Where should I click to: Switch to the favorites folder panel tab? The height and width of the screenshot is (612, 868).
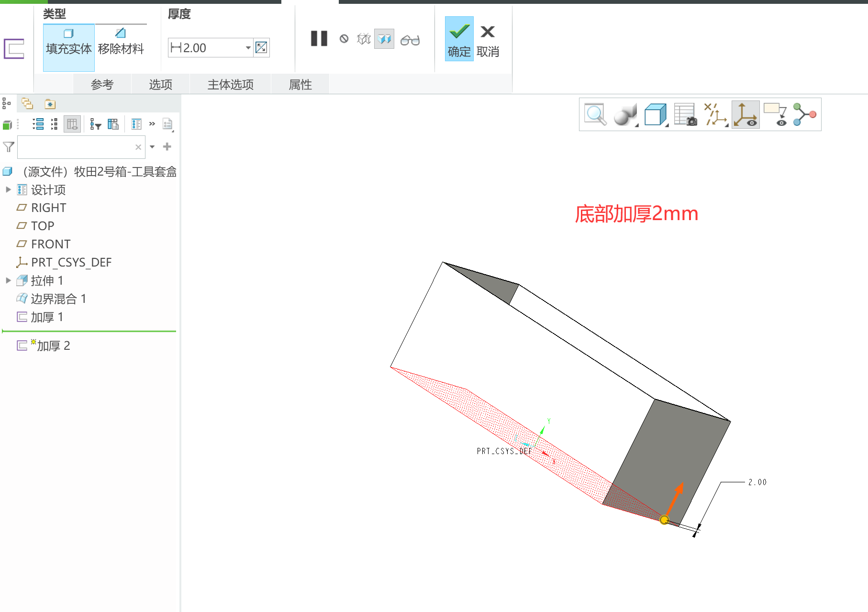click(50, 104)
